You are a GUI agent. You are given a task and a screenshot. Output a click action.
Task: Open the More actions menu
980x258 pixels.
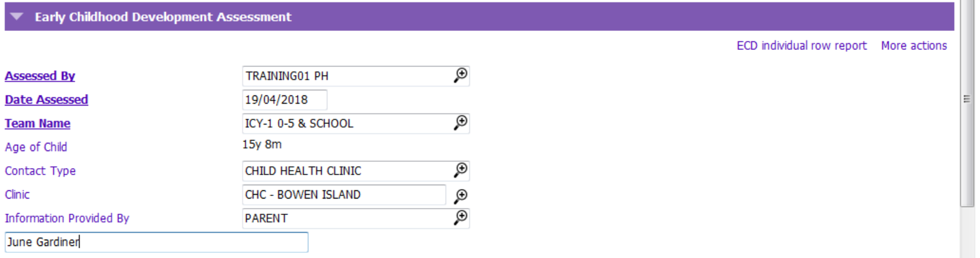[914, 46]
